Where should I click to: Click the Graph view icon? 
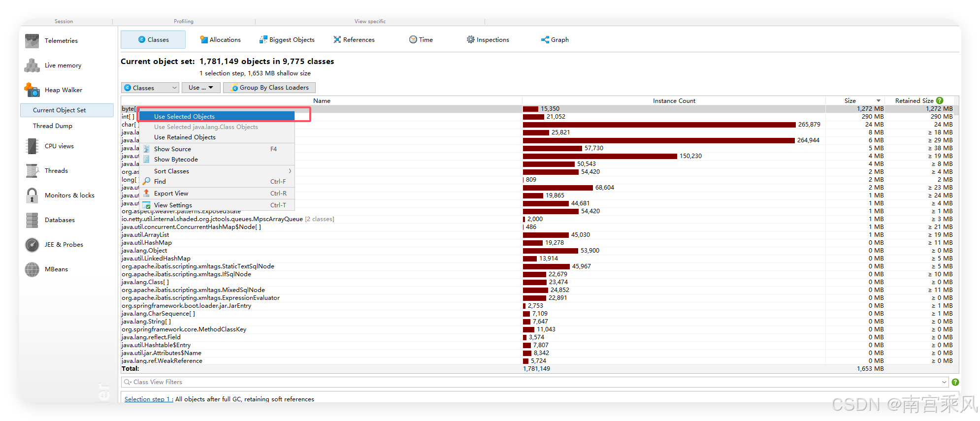(545, 39)
